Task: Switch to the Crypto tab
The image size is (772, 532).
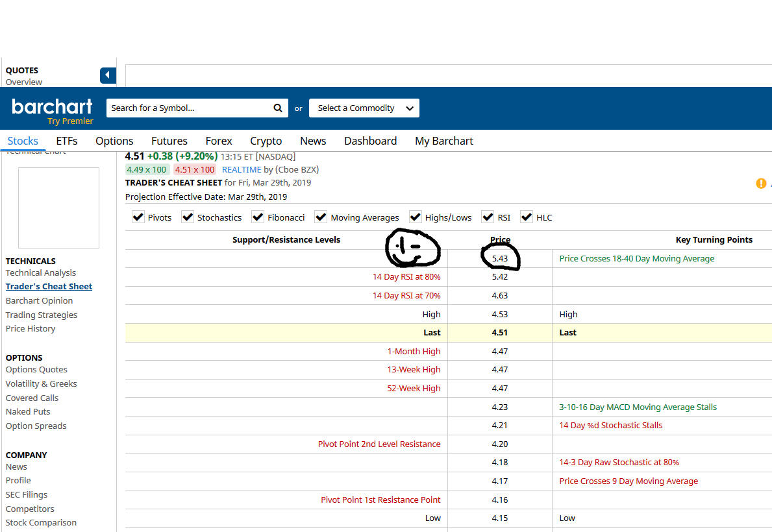Action: pos(266,141)
